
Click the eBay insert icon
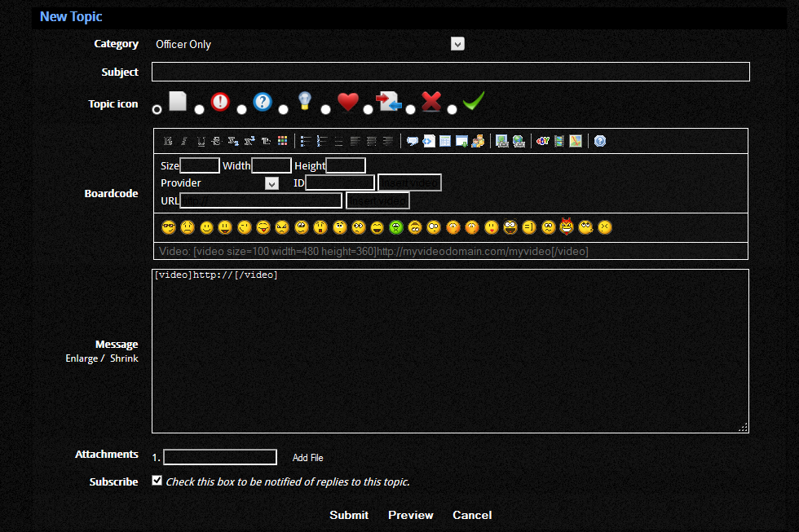click(543, 141)
